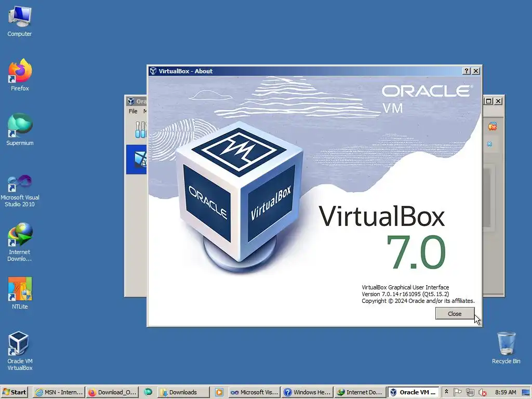
Task: Switch to the Downloads folder taskbar button
Action: pos(183,392)
